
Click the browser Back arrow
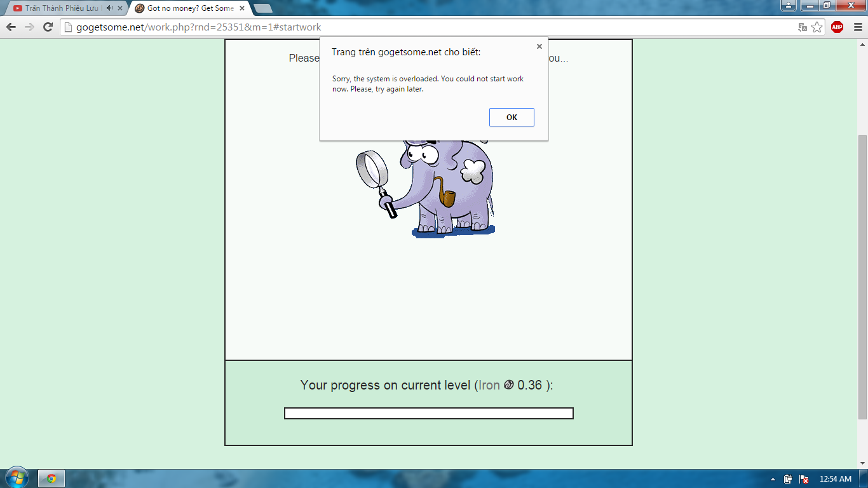(x=11, y=27)
